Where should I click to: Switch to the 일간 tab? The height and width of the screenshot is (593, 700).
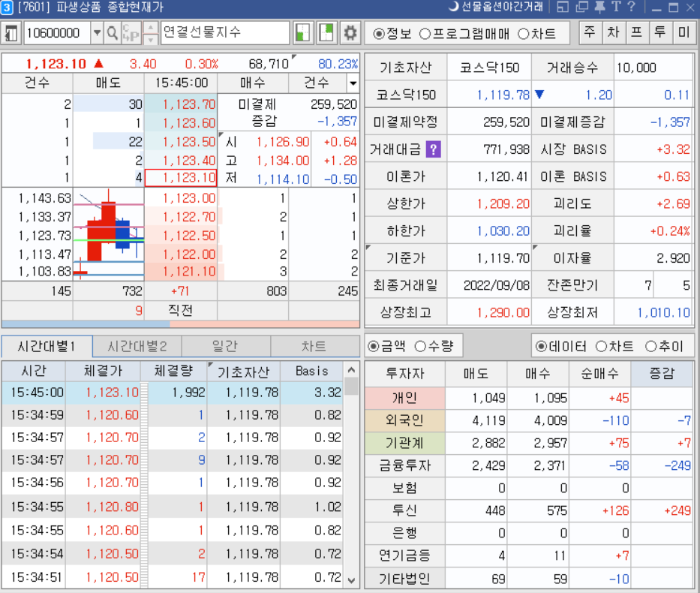[x=225, y=347]
